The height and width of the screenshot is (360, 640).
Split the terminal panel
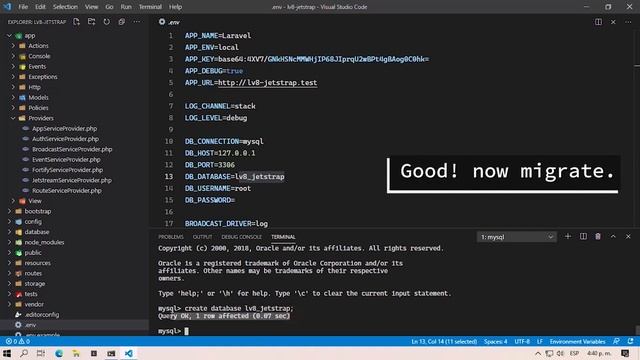pos(583,236)
